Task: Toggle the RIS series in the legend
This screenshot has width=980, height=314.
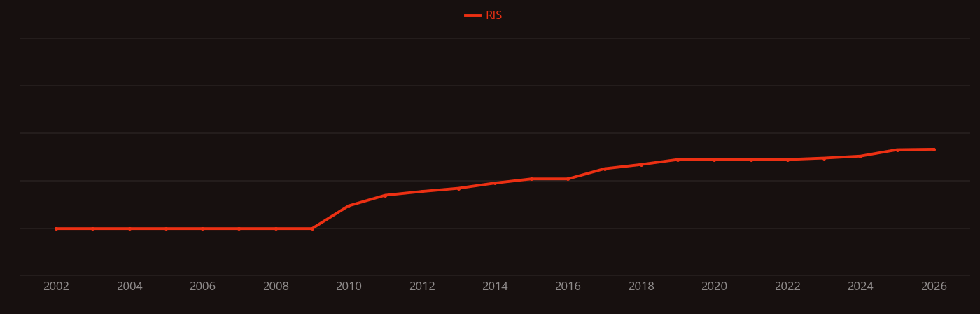Action: pos(484,15)
